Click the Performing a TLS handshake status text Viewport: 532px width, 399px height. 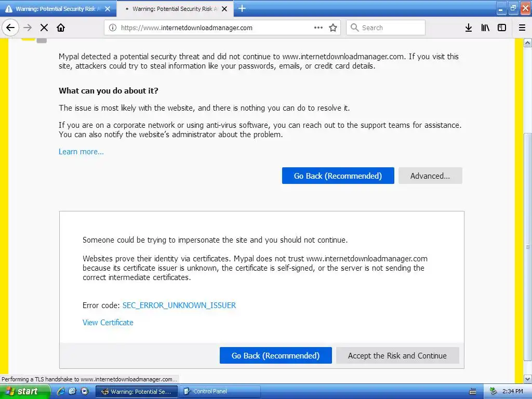tap(89, 379)
